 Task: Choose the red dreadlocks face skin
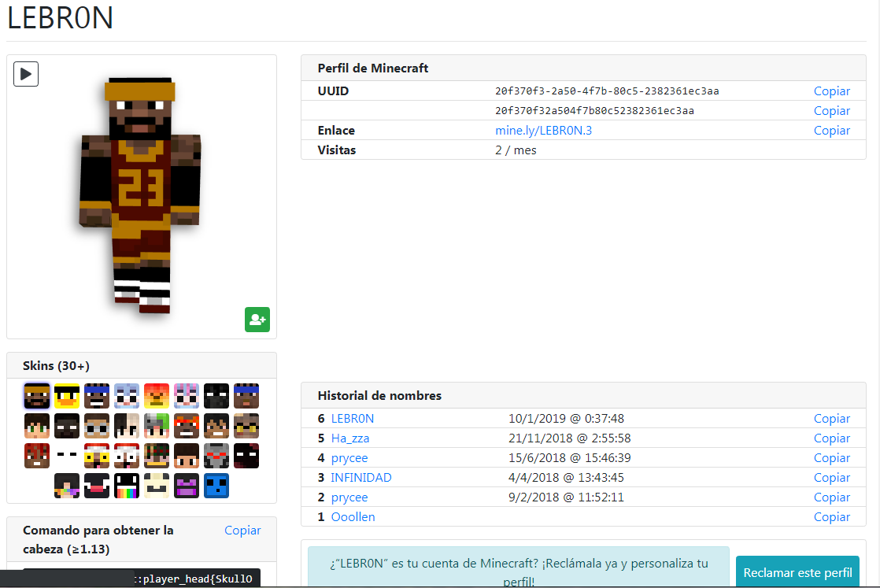coord(37,456)
